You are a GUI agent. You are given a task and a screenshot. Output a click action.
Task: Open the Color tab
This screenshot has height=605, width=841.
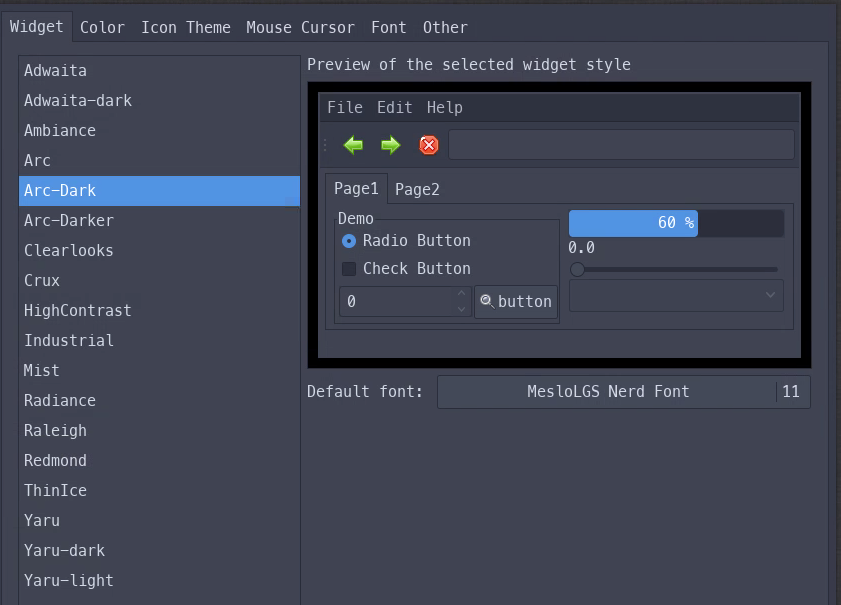click(x=102, y=27)
